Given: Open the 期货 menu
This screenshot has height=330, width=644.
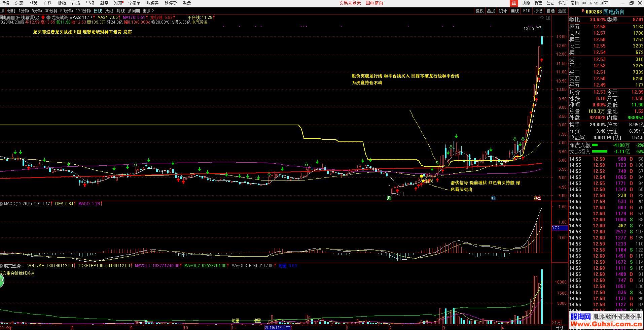Looking at the screenshot, I should click(x=33, y=3).
